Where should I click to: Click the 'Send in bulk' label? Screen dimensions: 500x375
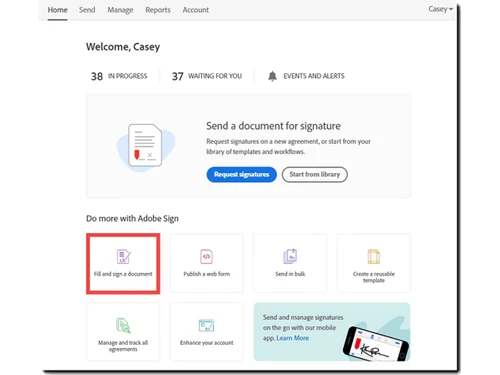(x=290, y=274)
